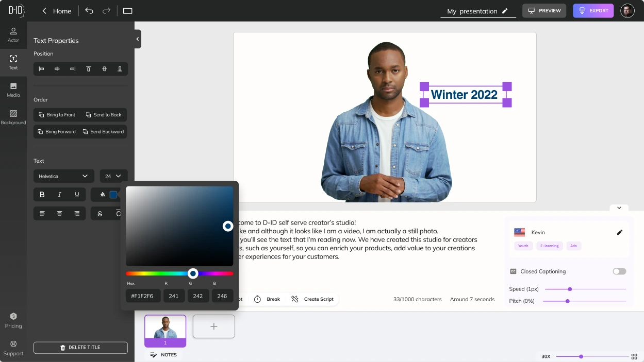Click the R value field
Image resolution: width=644 pixels, height=362 pixels.
174,296
